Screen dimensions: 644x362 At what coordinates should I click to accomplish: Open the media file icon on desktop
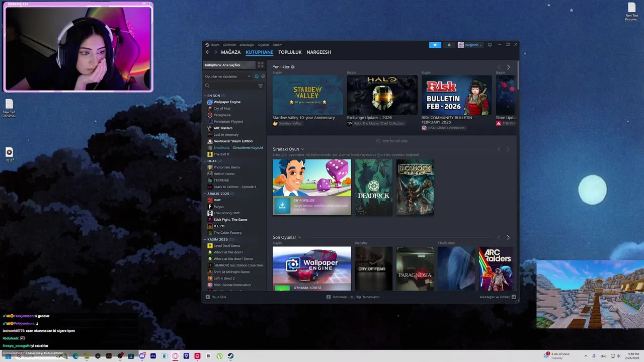click(x=9, y=154)
